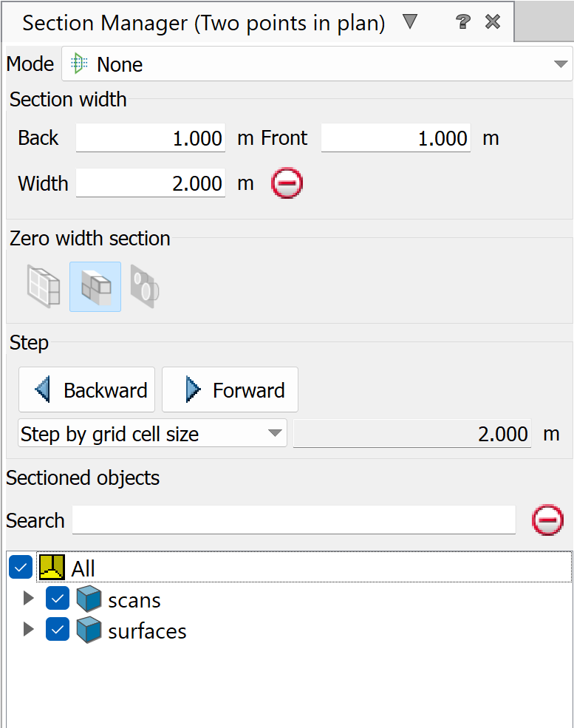Click the Back distance input field
This screenshot has width=574, height=728.
click(151, 138)
